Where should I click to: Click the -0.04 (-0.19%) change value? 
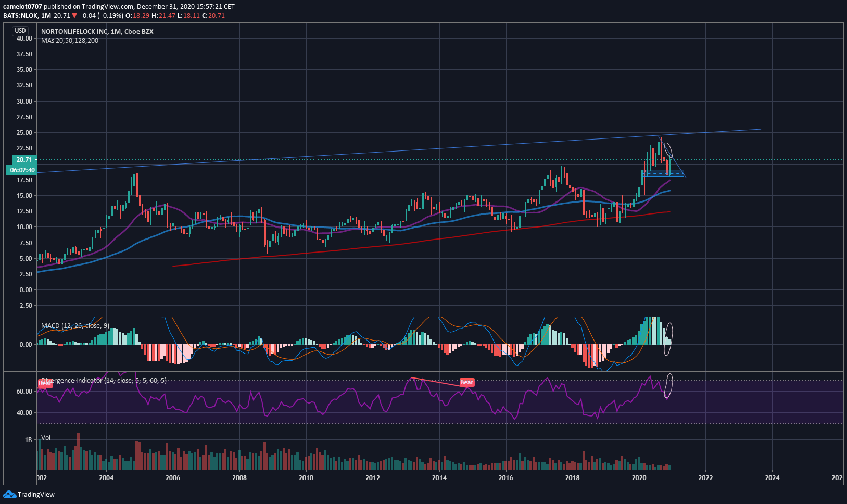(x=102, y=16)
